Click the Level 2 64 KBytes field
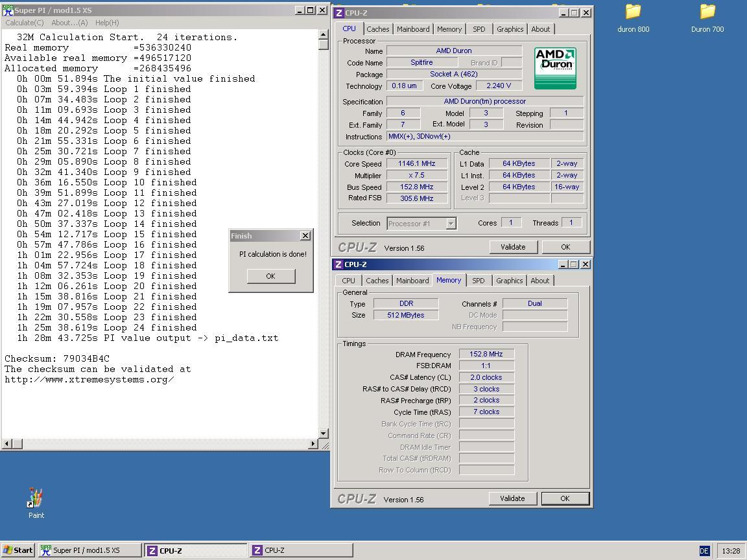The image size is (747, 560). pyautogui.click(x=519, y=187)
